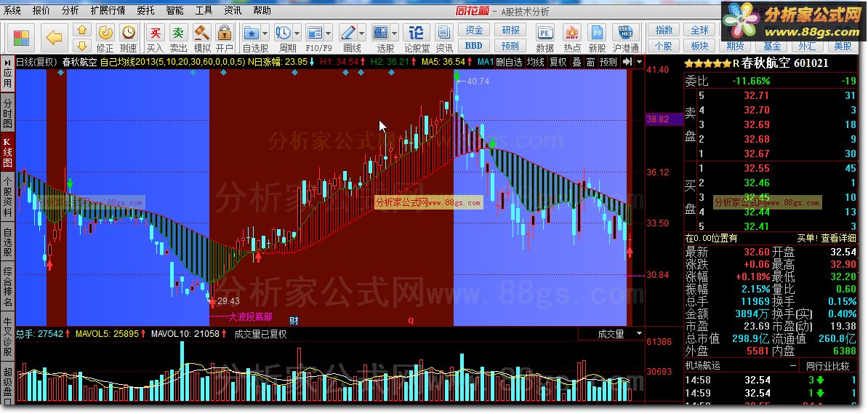Click the colored squares home icon
This screenshot has height=414, width=868.
pos(22,38)
